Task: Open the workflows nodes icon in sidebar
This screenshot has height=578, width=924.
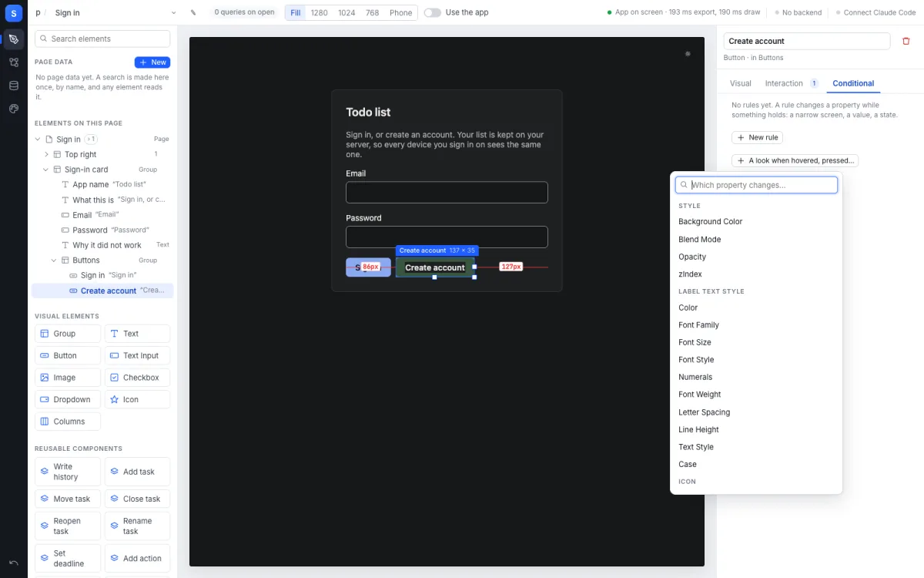Action: pyautogui.click(x=13, y=62)
